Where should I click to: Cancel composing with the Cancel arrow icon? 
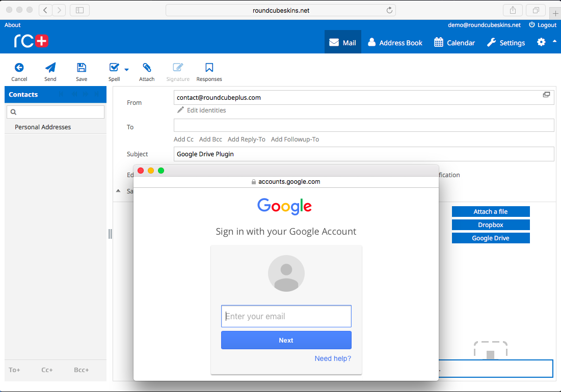coord(19,68)
